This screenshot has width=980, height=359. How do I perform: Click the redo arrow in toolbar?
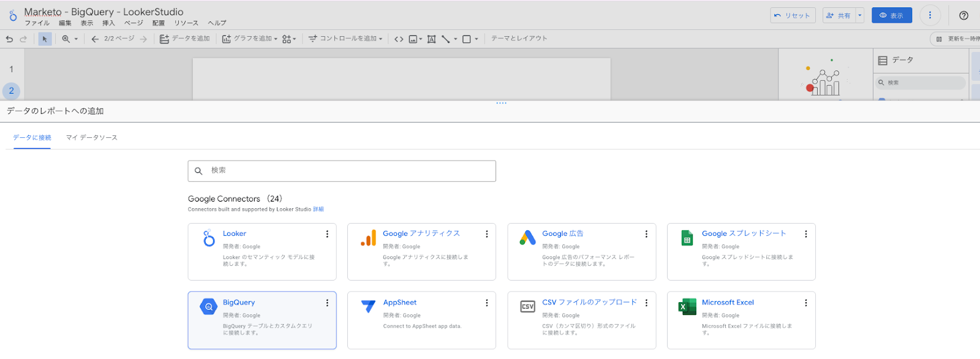coord(23,39)
